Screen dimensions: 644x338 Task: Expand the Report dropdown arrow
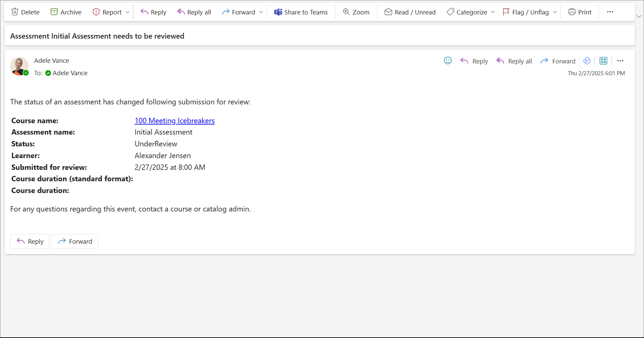coord(127,12)
